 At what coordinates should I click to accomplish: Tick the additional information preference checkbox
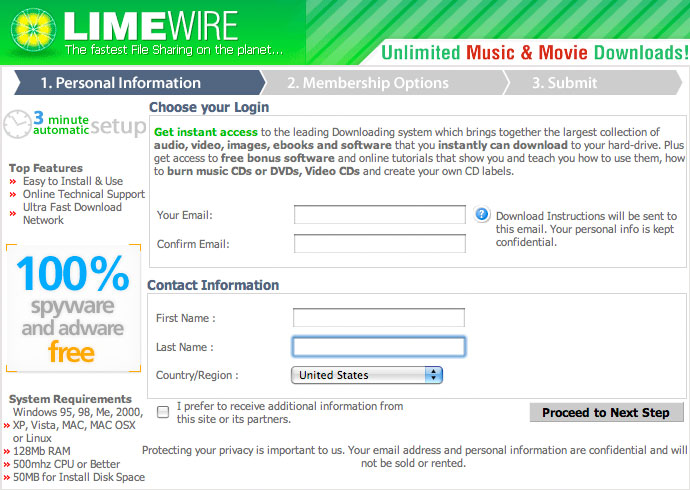(163, 412)
